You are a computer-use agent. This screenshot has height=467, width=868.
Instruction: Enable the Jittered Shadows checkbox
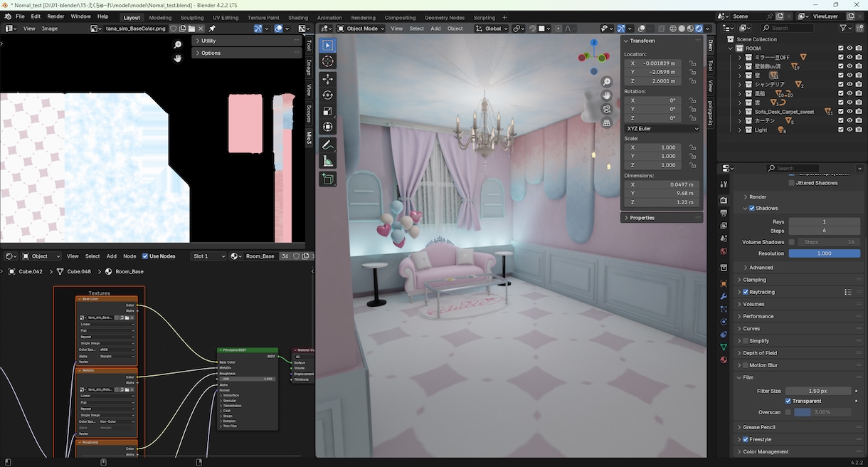coord(792,183)
